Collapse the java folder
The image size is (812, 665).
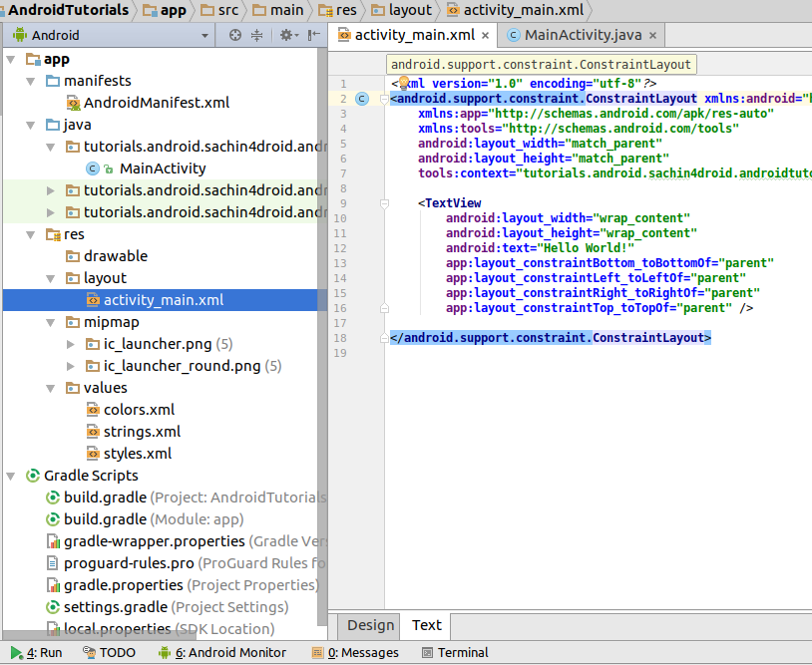tap(31, 126)
